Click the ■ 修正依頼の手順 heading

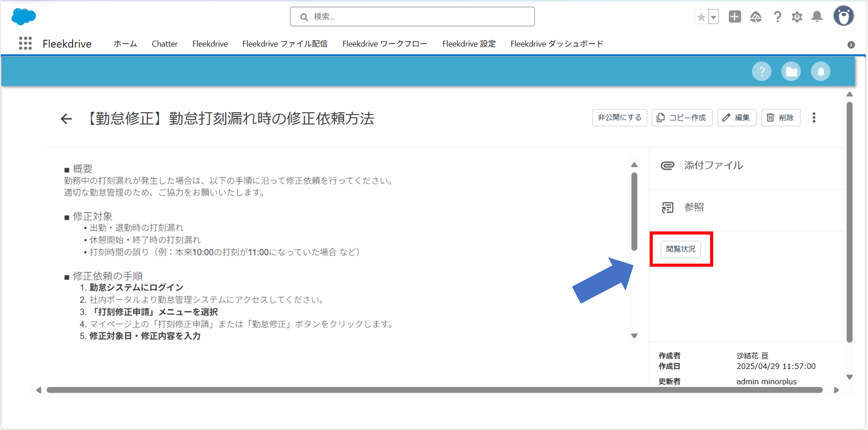103,276
